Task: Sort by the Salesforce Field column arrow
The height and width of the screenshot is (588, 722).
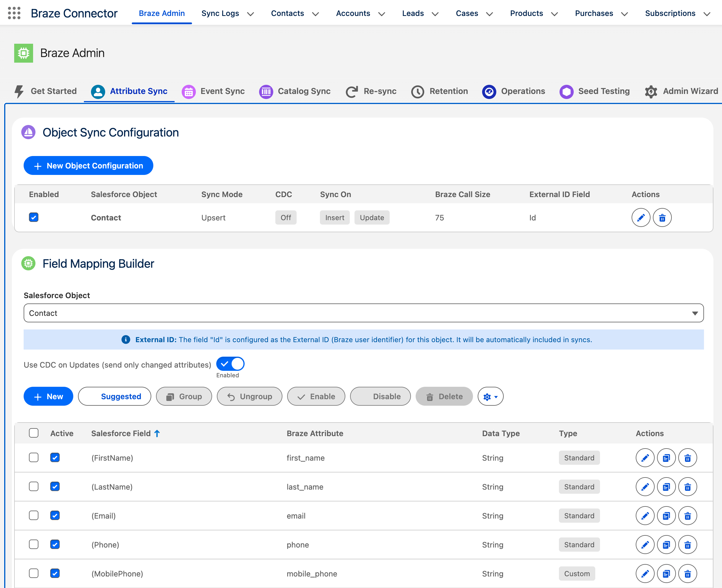Action: [157, 433]
